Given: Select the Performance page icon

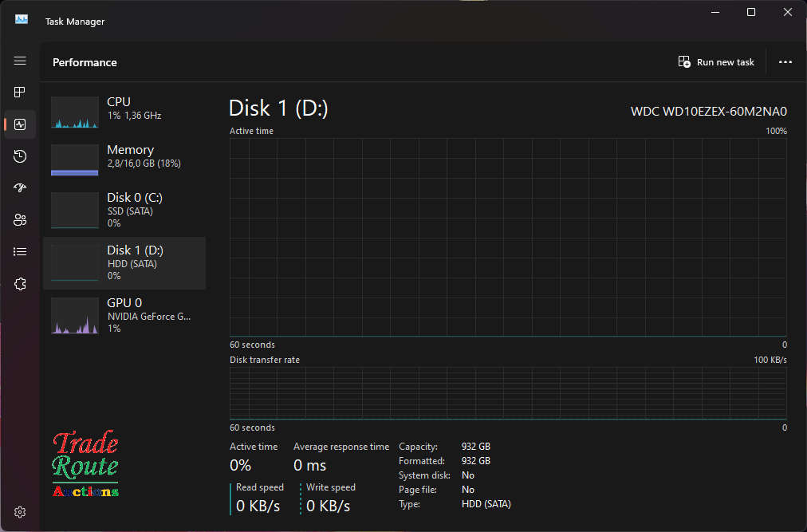Looking at the screenshot, I should [20, 124].
